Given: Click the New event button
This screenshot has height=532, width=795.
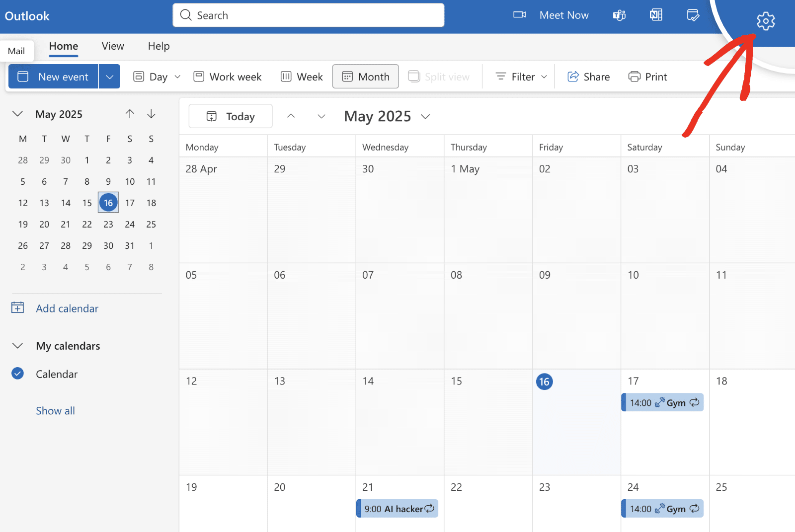Looking at the screenshot, I should (54, 76).
